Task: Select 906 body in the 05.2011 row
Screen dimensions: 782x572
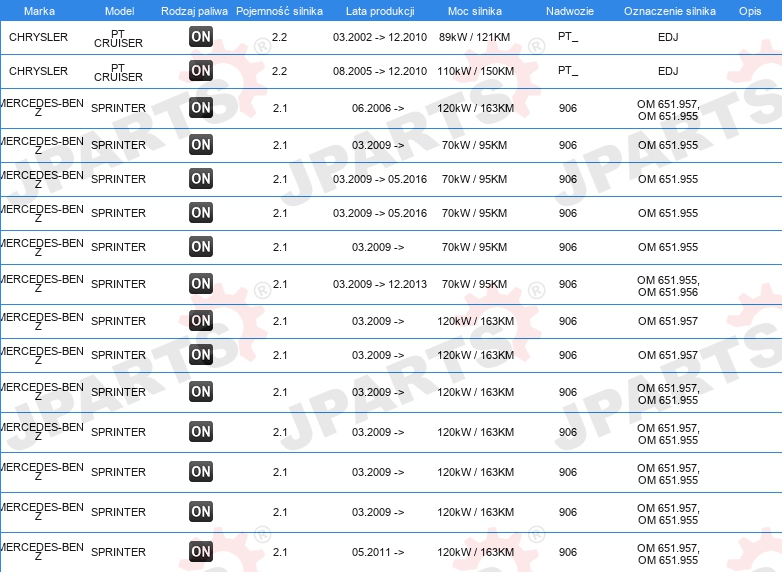Action: click(568, 552)
